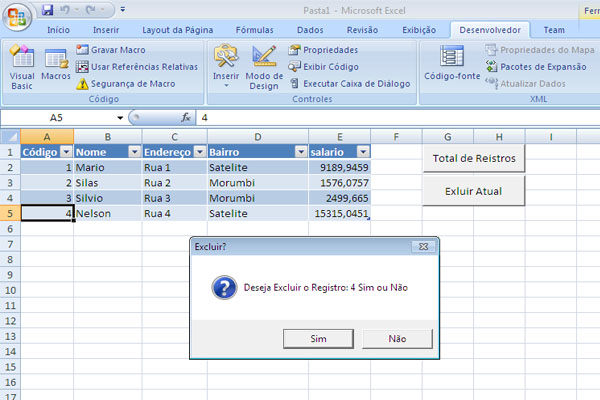The width and height of the screenshot is (600, 400).
Task: Open Segurança de Macro settings
Action: pos(126,83)
